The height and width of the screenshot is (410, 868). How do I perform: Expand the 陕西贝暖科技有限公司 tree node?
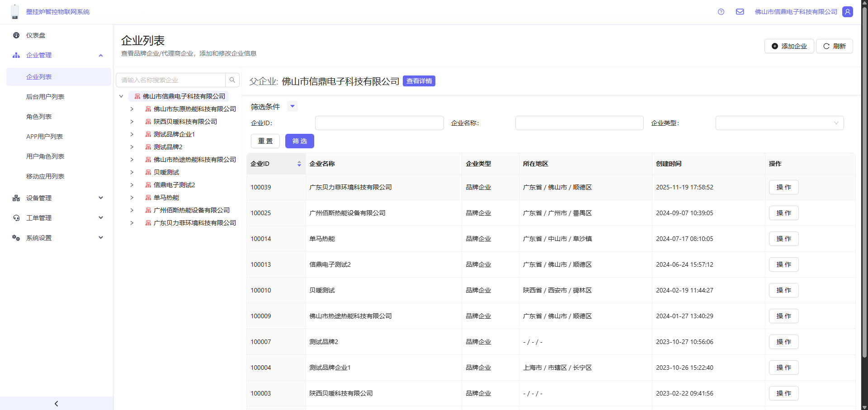(x=132, y=122)
